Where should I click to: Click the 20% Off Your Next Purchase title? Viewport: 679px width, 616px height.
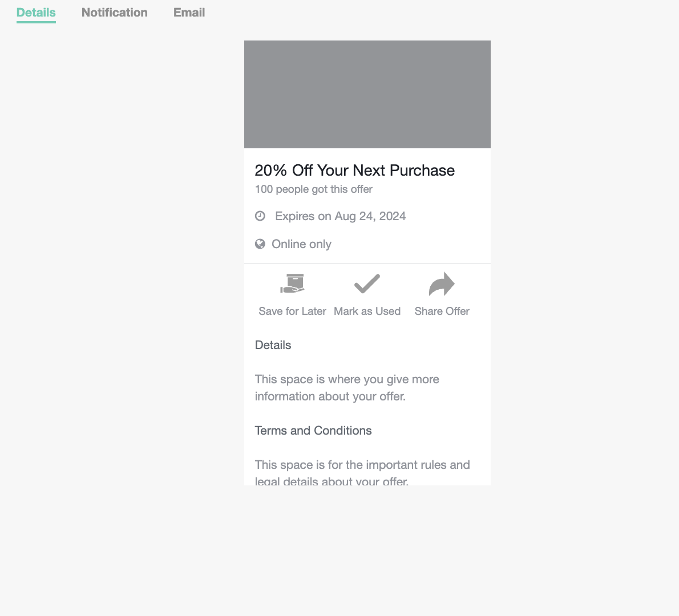(354, 170)
